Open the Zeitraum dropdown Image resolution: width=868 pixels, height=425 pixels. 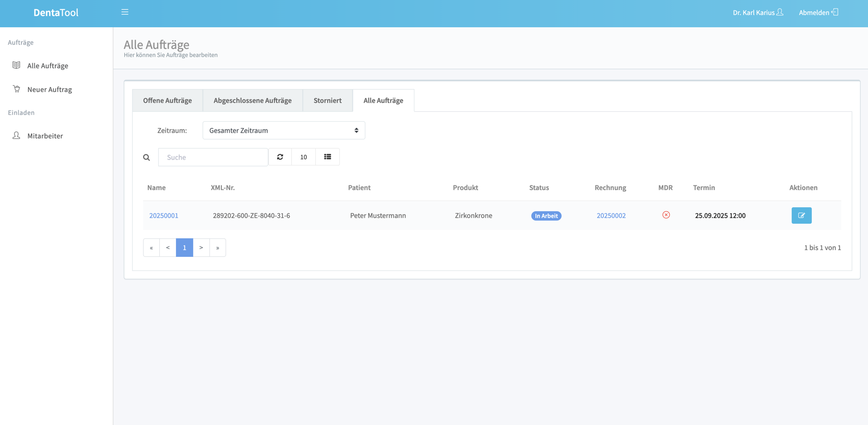(x=283, y=131)
